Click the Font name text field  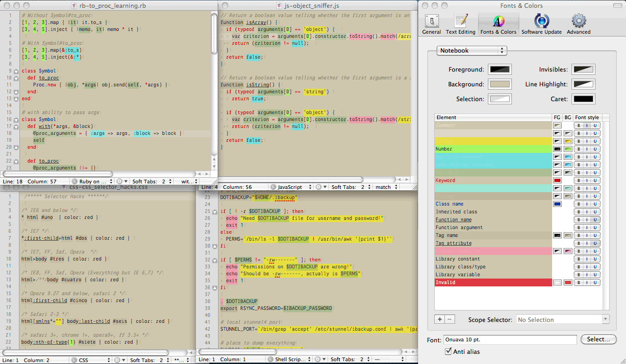pyautogui.click(x=510, y=340)
